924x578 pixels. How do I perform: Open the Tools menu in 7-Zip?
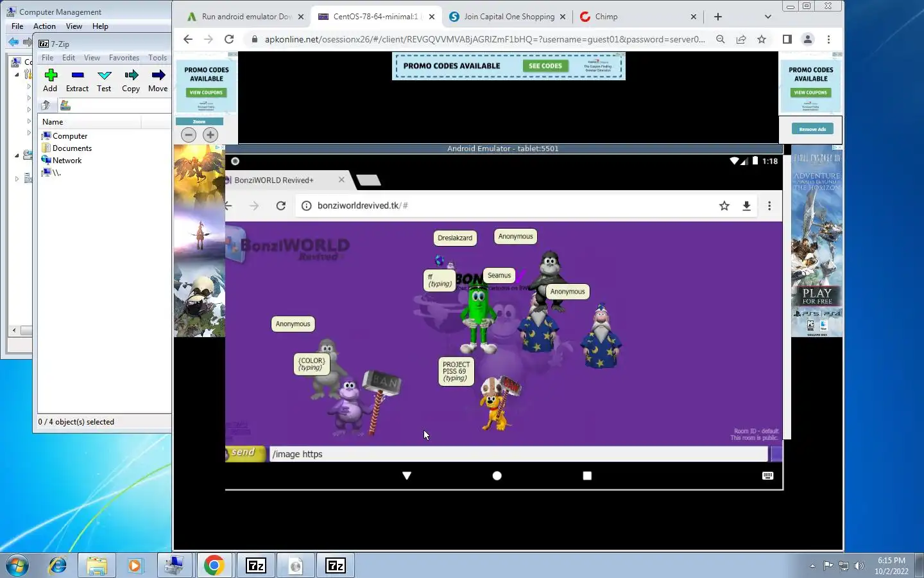157,58
